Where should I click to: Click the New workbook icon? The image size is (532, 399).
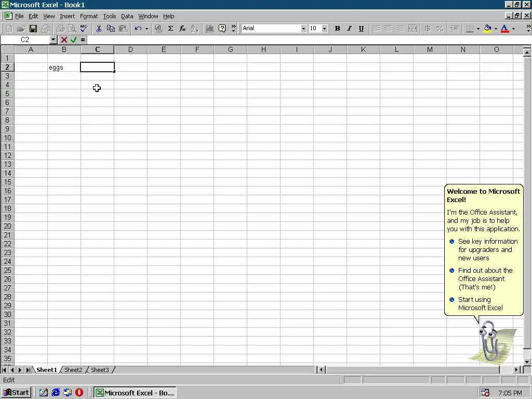pyautogui.click(x=9, y=29)
